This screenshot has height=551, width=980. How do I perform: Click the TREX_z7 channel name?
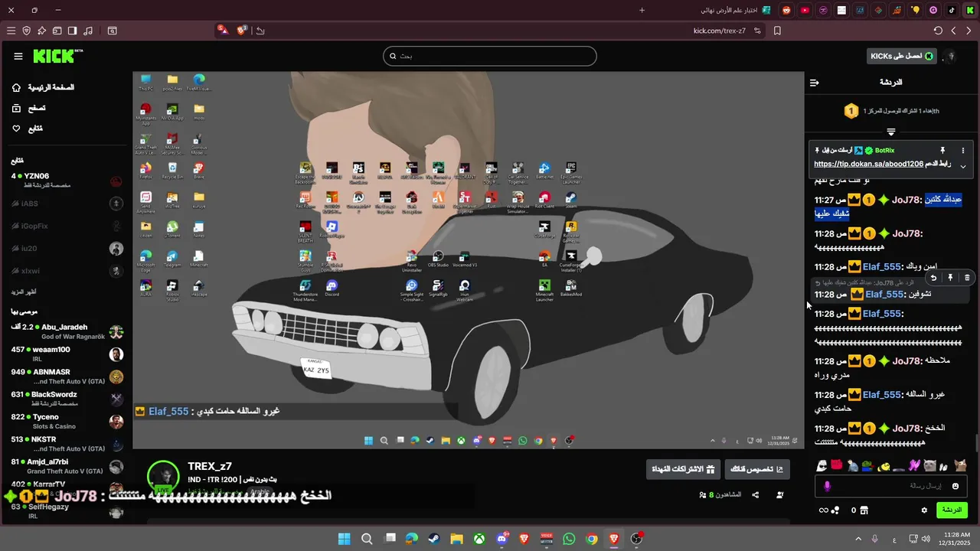(210, 466)
